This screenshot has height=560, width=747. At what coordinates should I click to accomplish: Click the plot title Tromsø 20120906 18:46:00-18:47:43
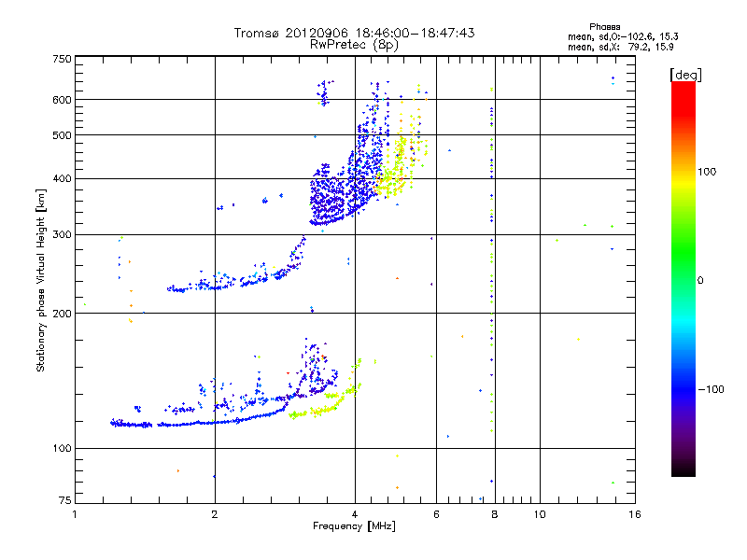[x=354, y=33]
